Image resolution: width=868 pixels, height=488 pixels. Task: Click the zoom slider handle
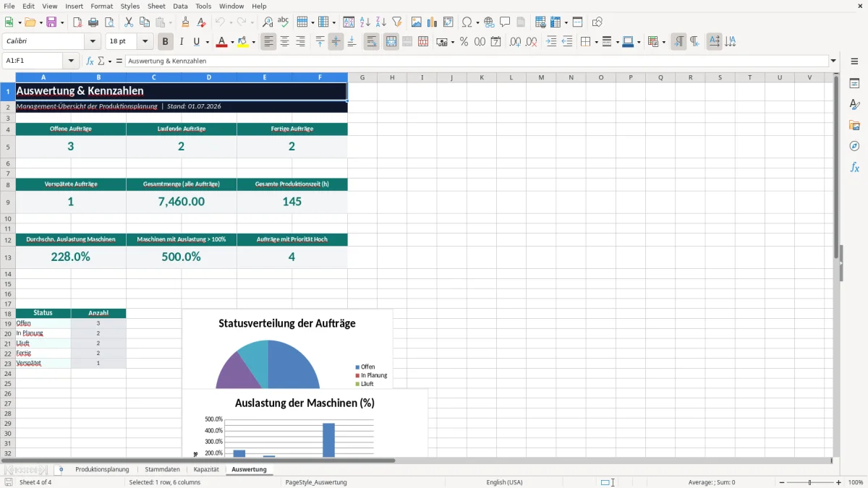[810, 482]
